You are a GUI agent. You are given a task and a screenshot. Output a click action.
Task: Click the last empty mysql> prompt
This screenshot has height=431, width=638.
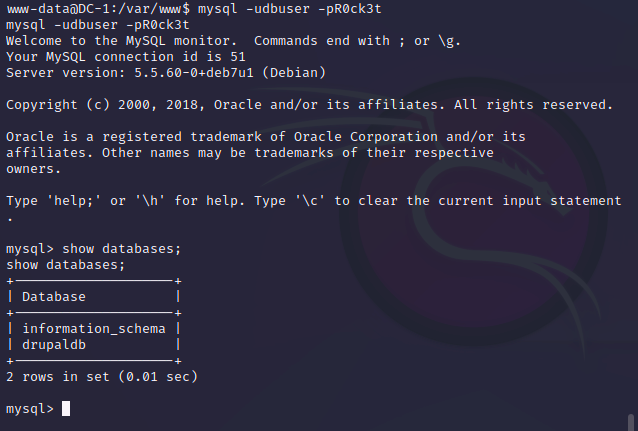[29, 409]
